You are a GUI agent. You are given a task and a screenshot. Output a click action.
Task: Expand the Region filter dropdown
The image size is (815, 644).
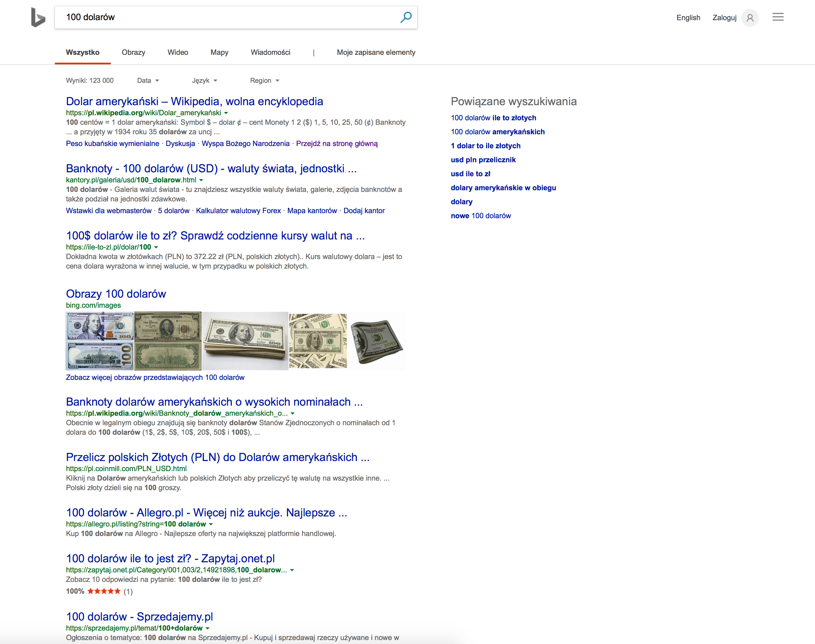click(265, 80)
